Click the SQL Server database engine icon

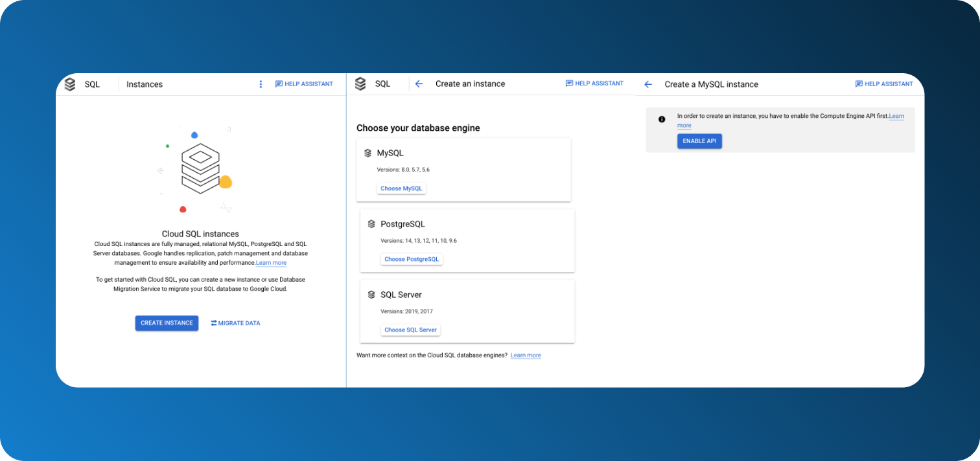point(371,295)
